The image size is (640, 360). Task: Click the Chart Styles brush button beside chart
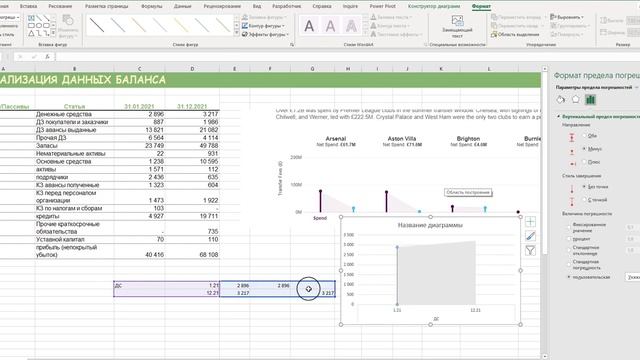coord(530,236)
